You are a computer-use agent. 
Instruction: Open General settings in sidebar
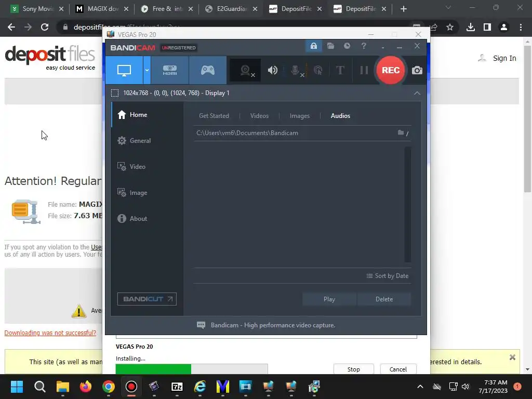pyautogui.click(x=147, y=141)
